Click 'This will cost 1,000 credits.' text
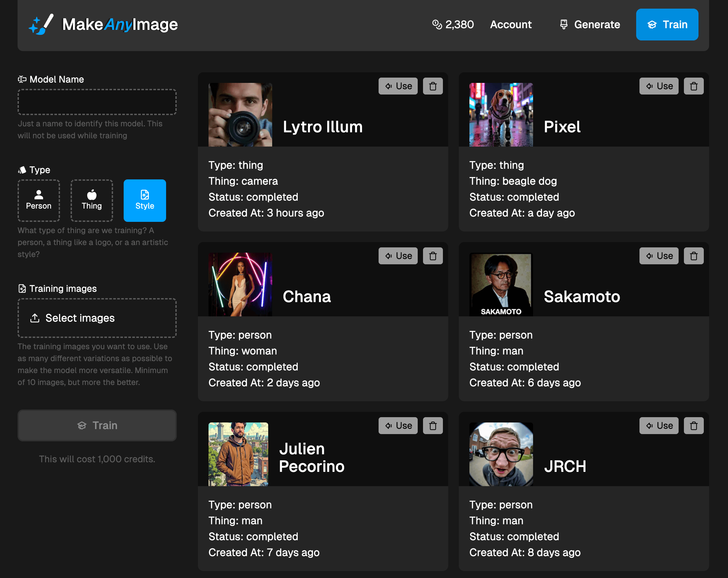This screenshot has width=728, height=578. tap(97, 459)
